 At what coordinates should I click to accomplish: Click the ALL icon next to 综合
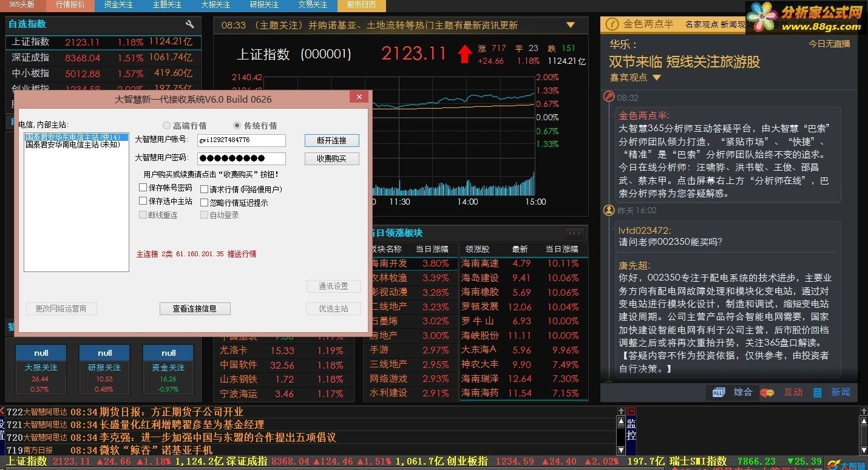719,392
